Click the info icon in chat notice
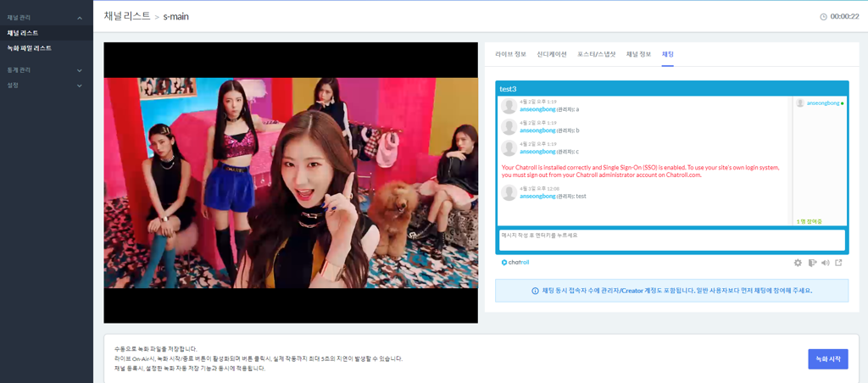The image size is (868, 383). tap(535, 291)
